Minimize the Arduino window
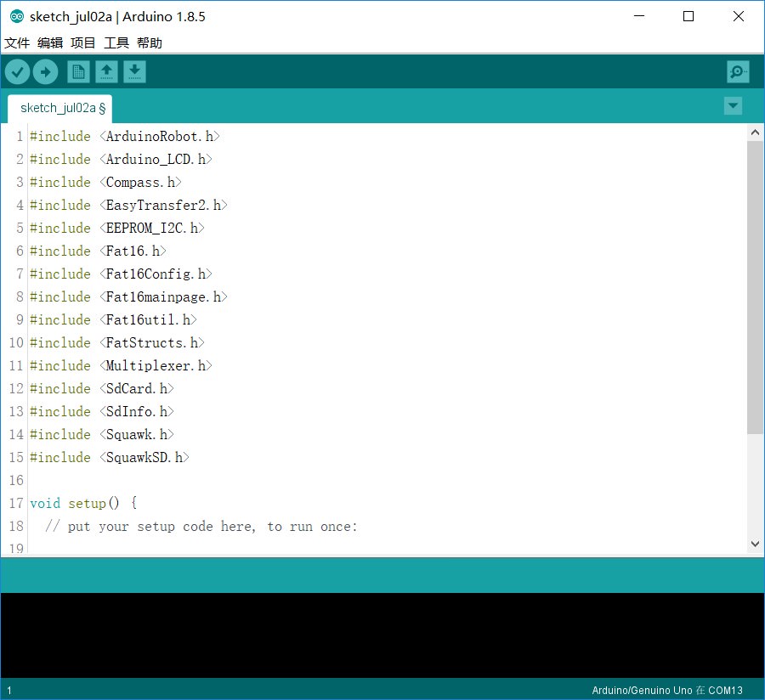 point(639,16)
